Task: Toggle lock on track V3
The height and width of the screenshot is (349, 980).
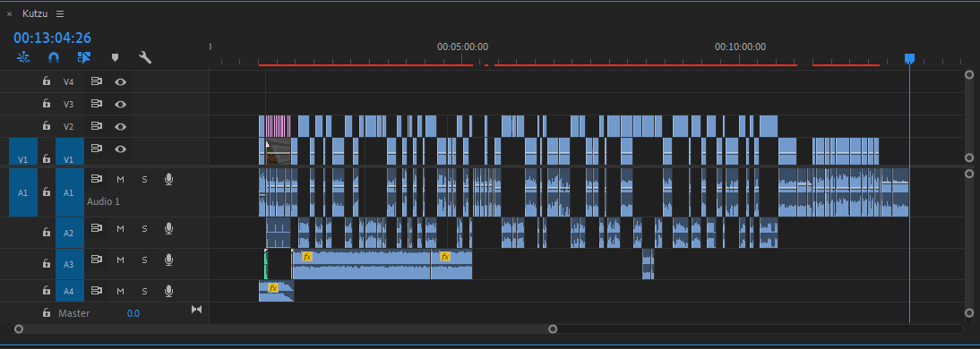Action: point(47,104)
